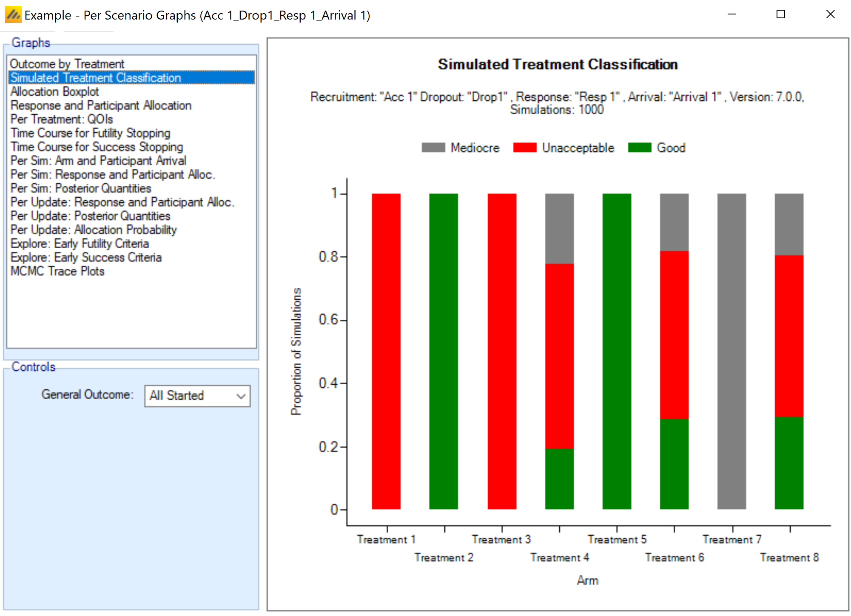851x616 pixels.
Task: Open Per Treatment: QOIs graph
Action: tap(62, 119)
